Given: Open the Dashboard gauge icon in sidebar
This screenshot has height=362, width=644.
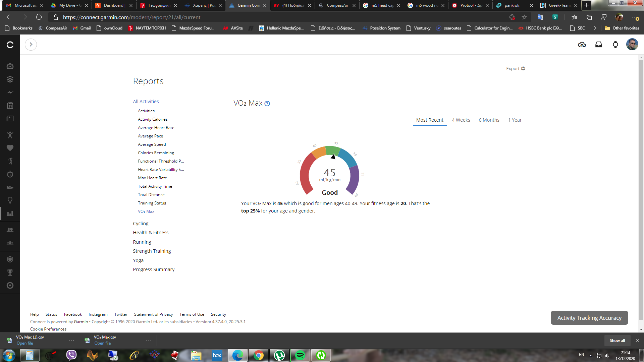Looking at the screenshot, I should (10, 66).
